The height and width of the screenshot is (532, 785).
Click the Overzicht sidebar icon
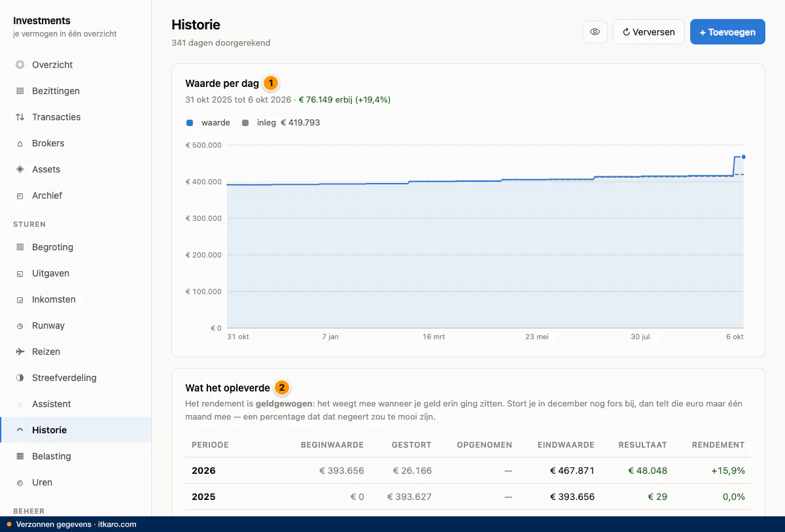point(20,65)
